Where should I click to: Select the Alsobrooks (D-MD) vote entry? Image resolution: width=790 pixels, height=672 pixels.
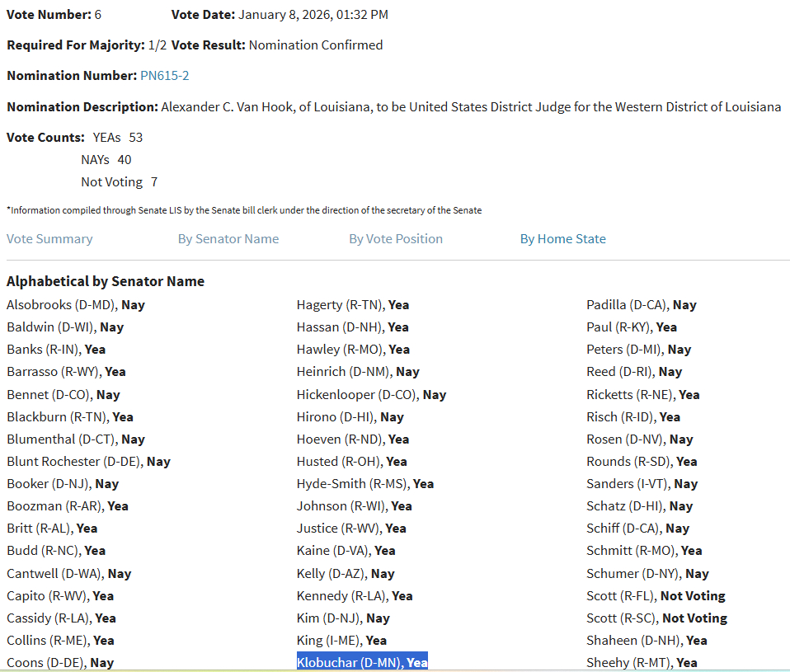coord(76,305)
